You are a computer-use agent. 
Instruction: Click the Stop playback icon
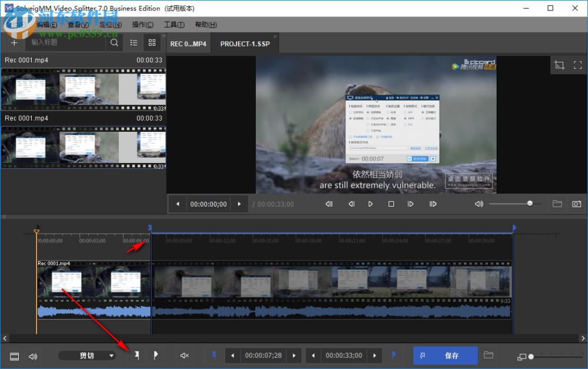pyautogui.click(x=391, y=204)
